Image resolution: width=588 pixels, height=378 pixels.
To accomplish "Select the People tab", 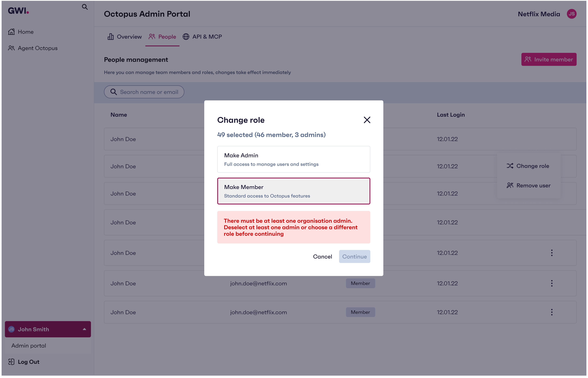I will tap(162, 37).
